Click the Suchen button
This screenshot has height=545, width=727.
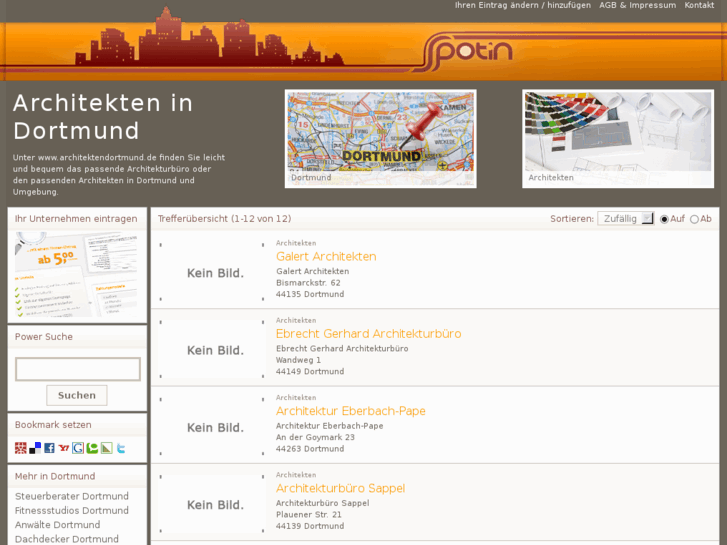(x=77, y=395)
